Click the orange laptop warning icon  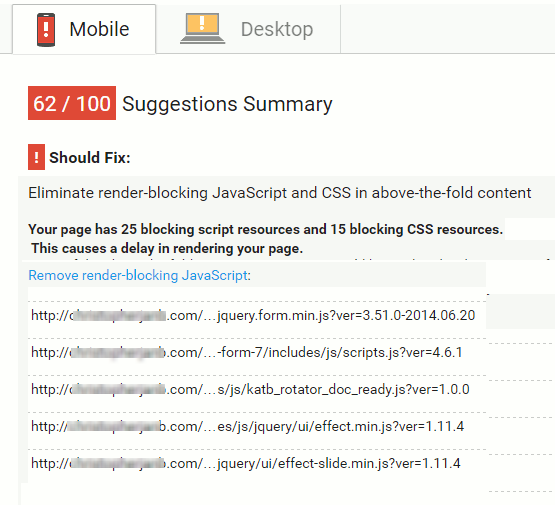point(202,28)
